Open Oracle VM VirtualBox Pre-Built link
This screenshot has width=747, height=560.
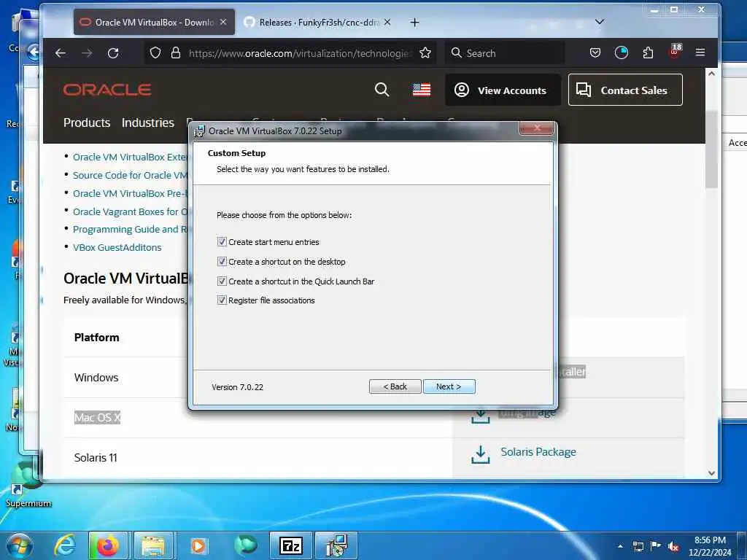point(130,193)
